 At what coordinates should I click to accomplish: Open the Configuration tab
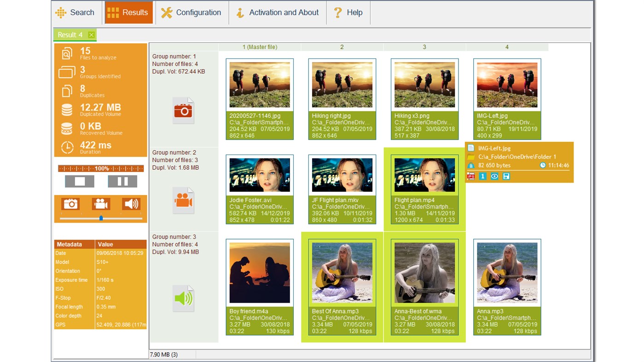(191, 12)
